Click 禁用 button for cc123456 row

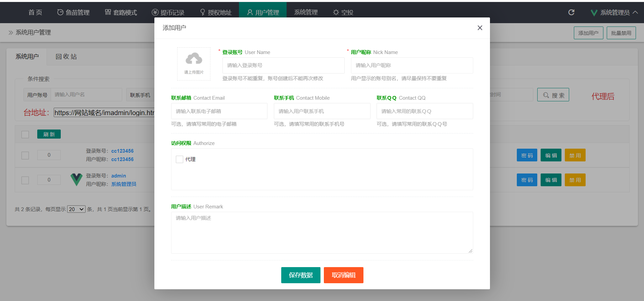tap(575, 155)
